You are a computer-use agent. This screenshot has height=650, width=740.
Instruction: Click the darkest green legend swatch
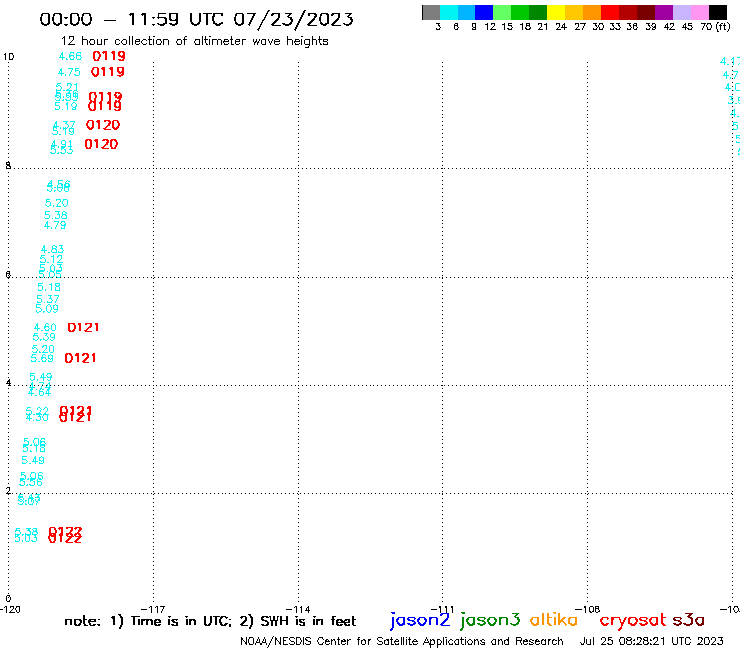[538, 12]
